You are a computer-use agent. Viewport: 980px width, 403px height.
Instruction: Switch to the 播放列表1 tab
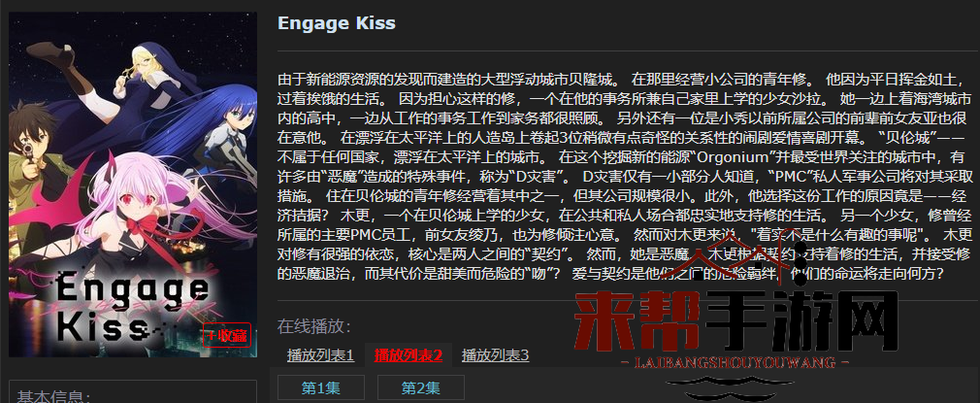320,356
